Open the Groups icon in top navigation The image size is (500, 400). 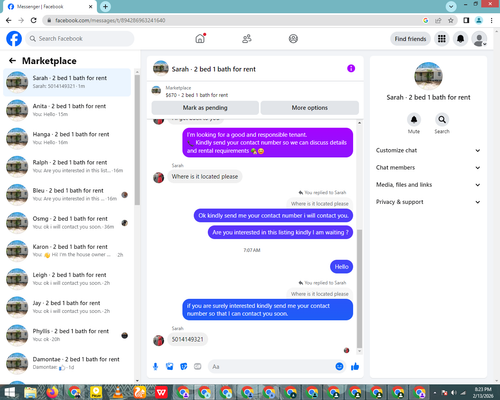293,39
